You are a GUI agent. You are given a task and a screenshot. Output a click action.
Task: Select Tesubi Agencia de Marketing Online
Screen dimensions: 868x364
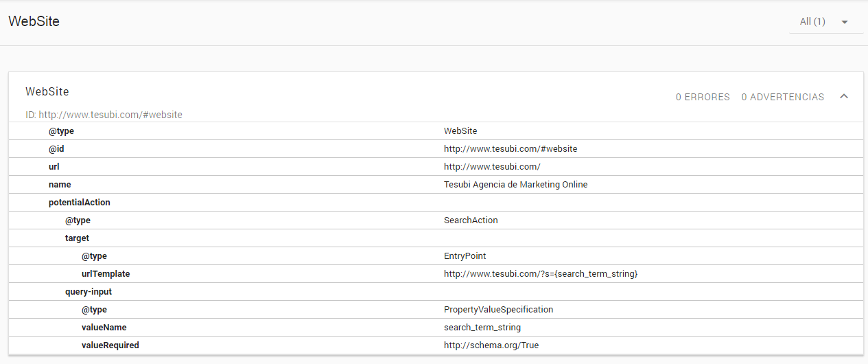click(x=516, y=184)
